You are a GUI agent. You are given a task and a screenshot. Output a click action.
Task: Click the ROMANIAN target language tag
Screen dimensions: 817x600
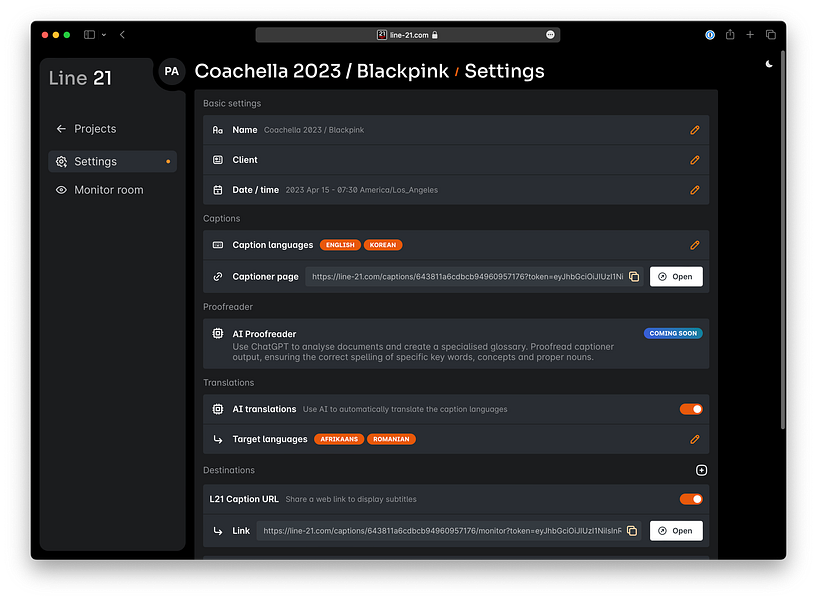click(x=391, y=439)
